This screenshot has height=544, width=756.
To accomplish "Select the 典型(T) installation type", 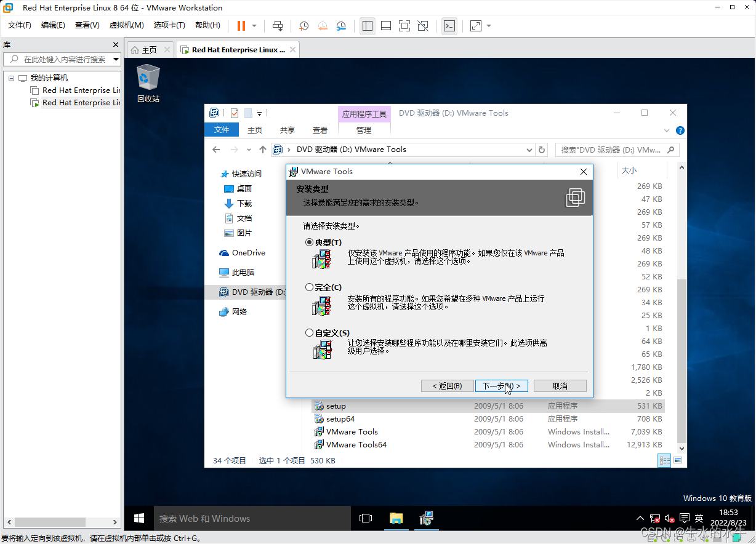I will tap(310, 242).
